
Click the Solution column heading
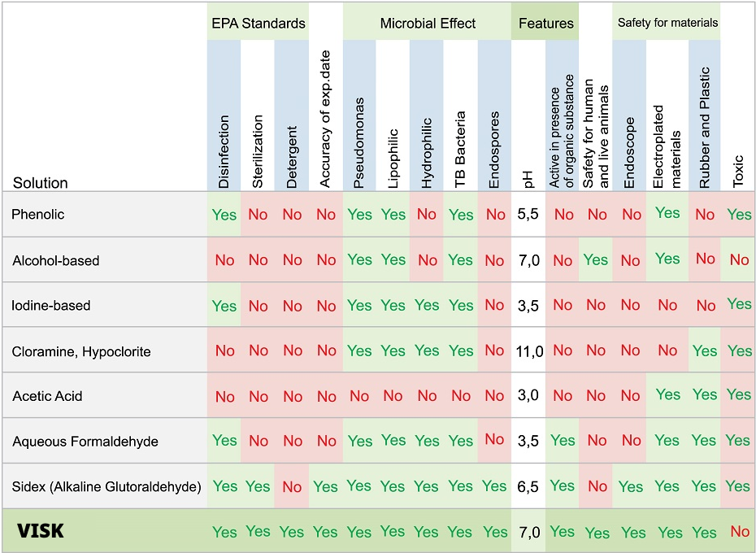tap(41, 183)
